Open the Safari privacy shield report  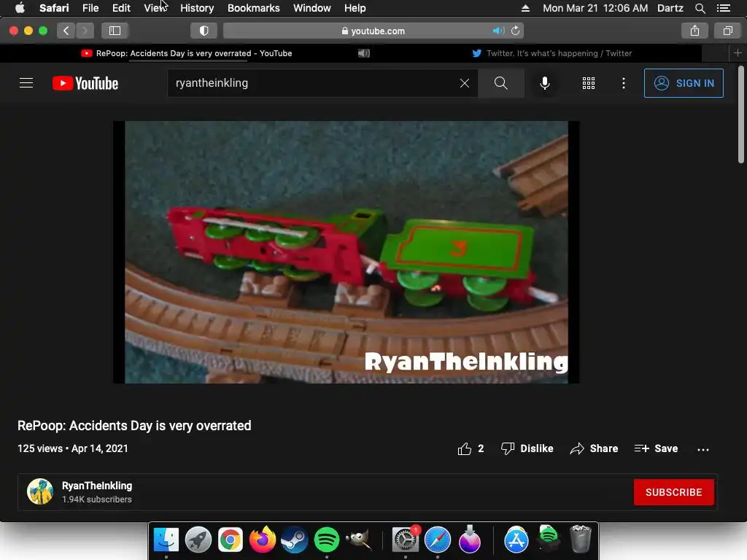[x=204, y=31]
